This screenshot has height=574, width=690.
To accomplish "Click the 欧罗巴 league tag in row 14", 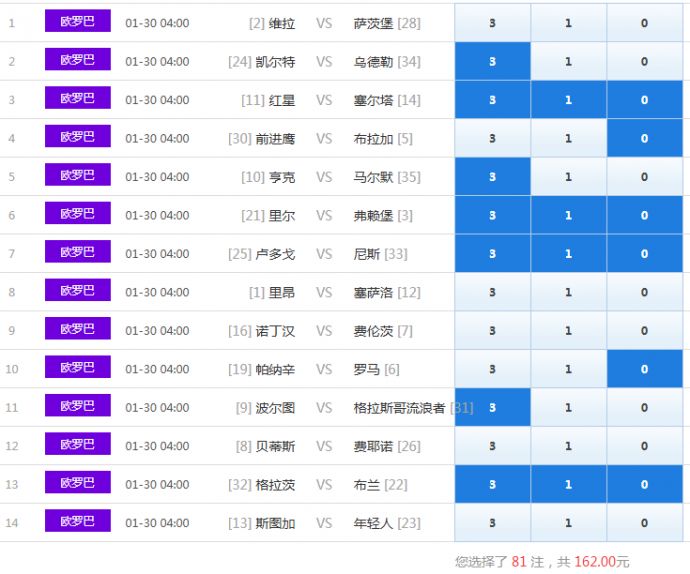I will pyautogui.click(x=77, y=522).
